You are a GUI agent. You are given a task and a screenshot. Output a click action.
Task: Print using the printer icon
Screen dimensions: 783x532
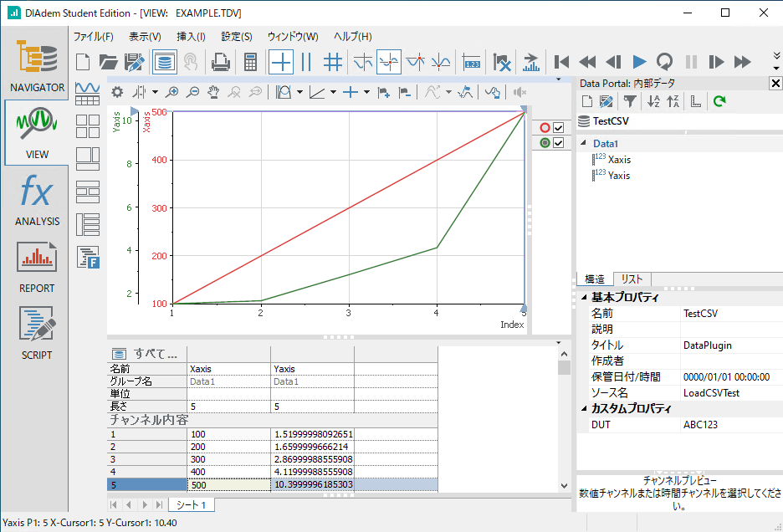click(x=220, y=62)
